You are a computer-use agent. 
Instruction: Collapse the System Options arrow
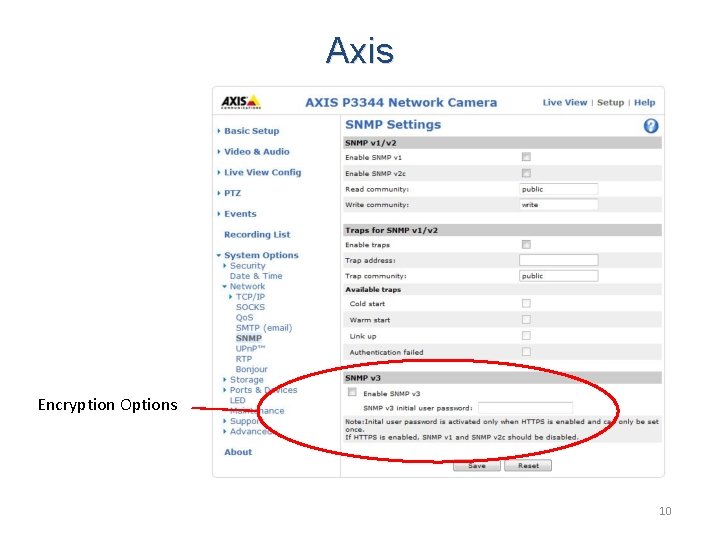click(219, 255)
